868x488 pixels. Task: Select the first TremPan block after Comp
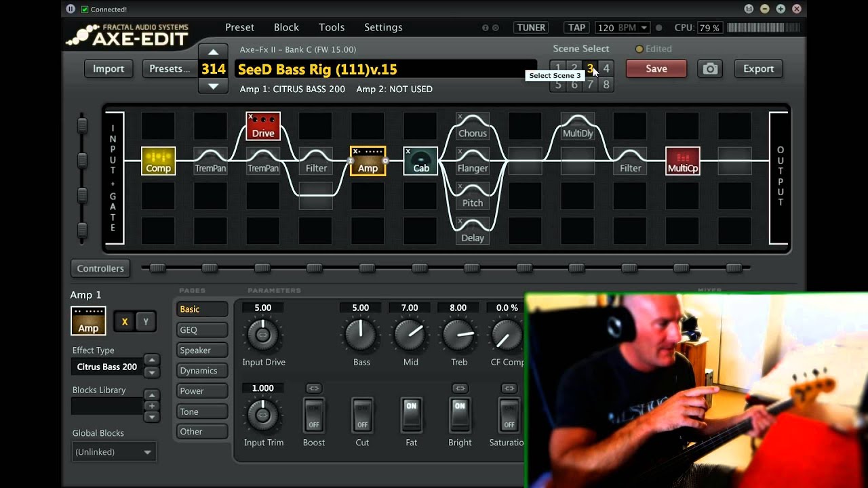[211, 161]
